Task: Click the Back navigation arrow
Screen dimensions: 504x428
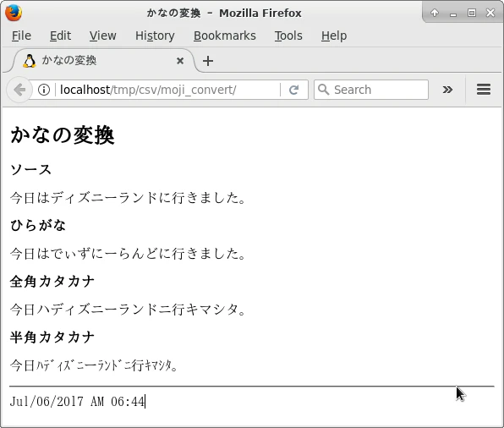Action: point(19,90)
